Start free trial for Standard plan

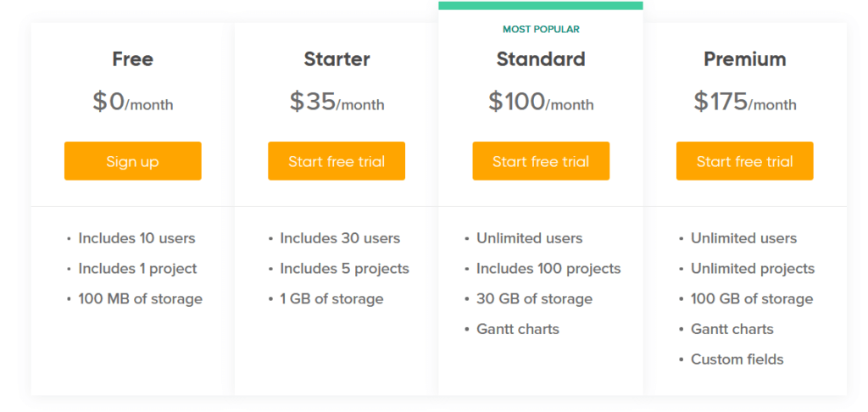(541, 161)
